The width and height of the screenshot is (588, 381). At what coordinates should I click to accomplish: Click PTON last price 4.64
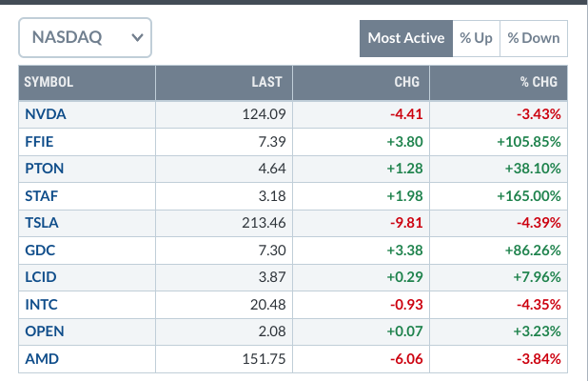(272, 169)
